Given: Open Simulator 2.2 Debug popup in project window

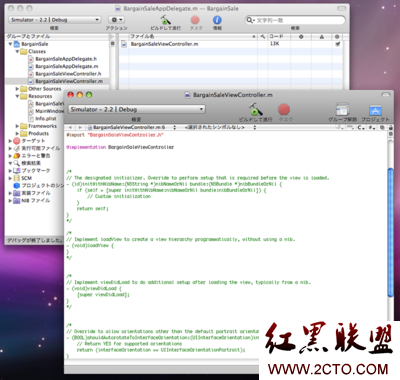Looking at the screenshot, I should tap(54, 20).
